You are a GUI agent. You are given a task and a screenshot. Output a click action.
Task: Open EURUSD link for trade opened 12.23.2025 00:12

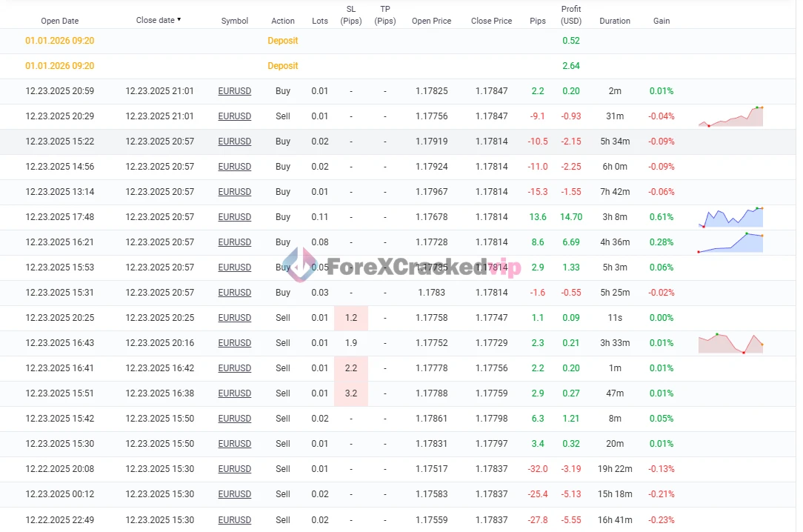pos(234,494)
